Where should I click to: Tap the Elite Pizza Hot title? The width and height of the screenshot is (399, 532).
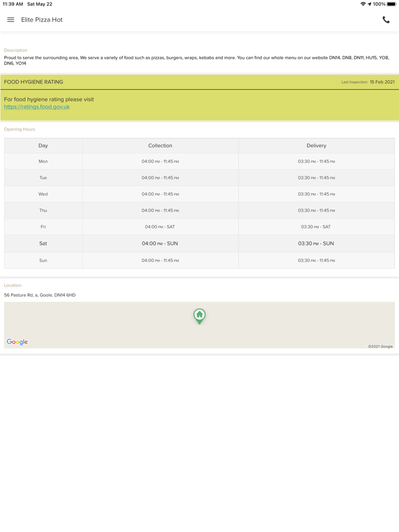pos(42,20)
